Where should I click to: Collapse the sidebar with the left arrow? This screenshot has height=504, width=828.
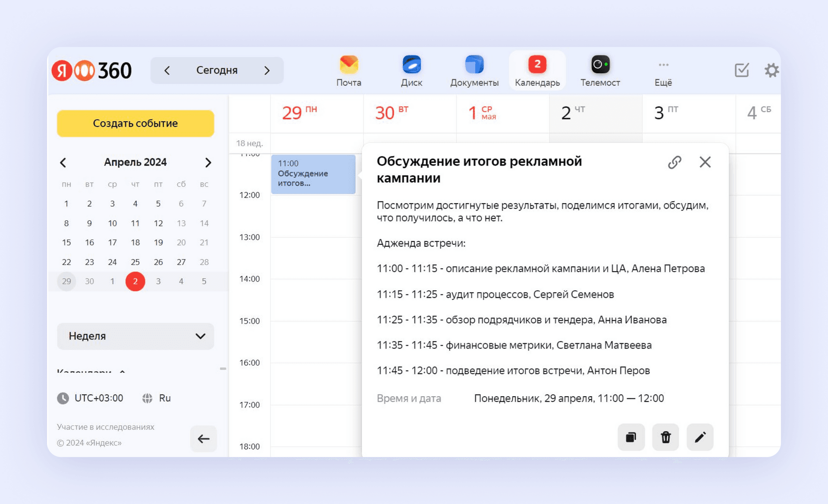point(204,439)
